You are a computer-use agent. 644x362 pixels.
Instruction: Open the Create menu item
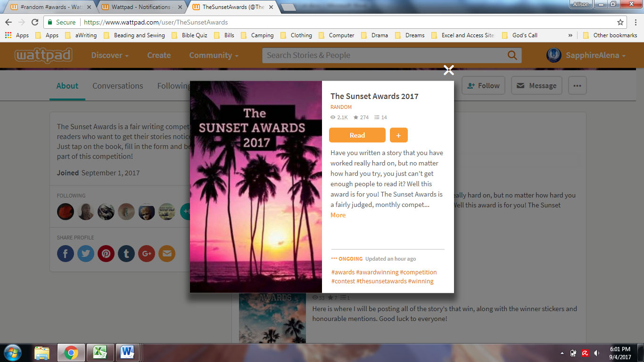tap(159, 55)
